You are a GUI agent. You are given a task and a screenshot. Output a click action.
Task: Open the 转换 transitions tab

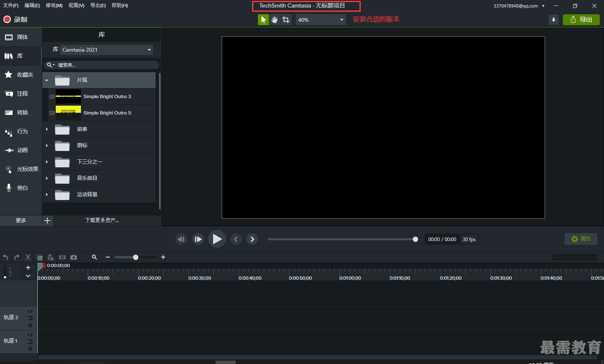[x=21, y=112]
